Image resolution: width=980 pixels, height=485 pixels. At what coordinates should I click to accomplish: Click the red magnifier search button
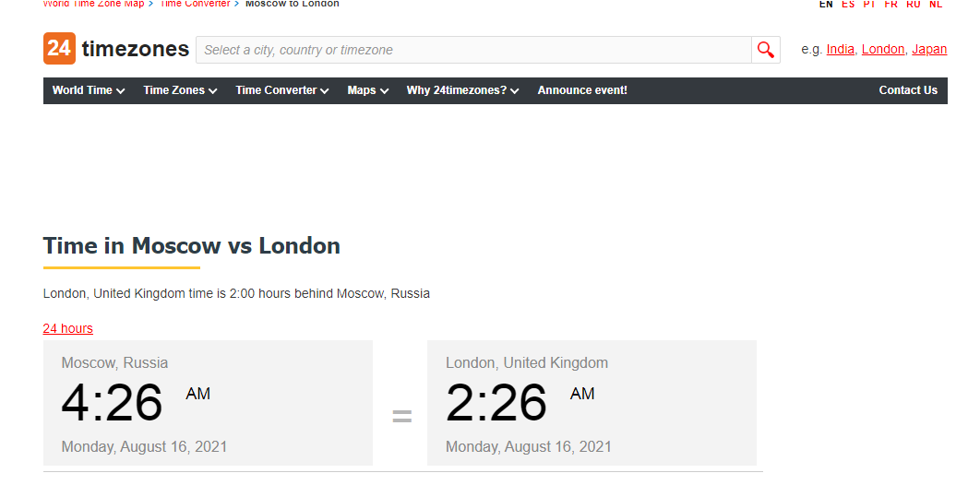coord(766,50)
